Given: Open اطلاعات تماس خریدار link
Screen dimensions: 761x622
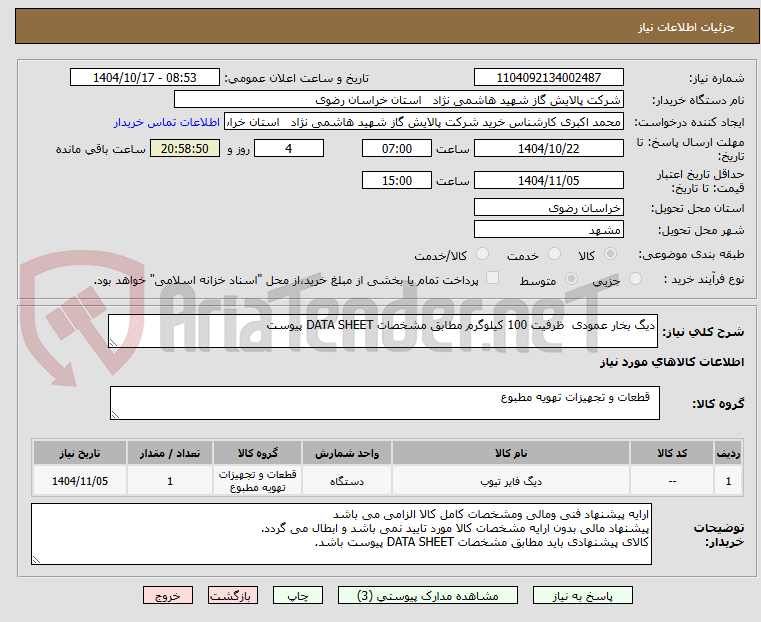Looking at the screenshot, I should (167, 122).
